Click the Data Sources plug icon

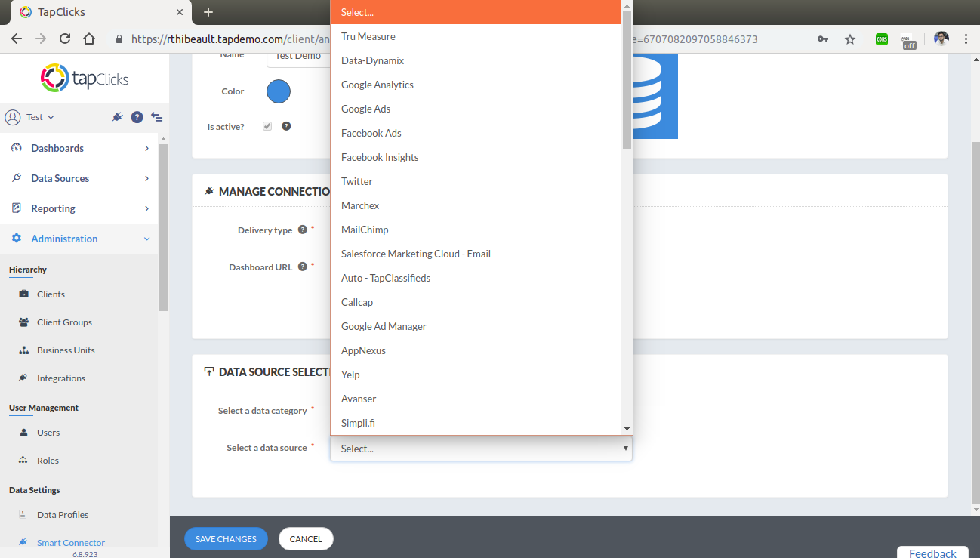click(x=17, y=178)
